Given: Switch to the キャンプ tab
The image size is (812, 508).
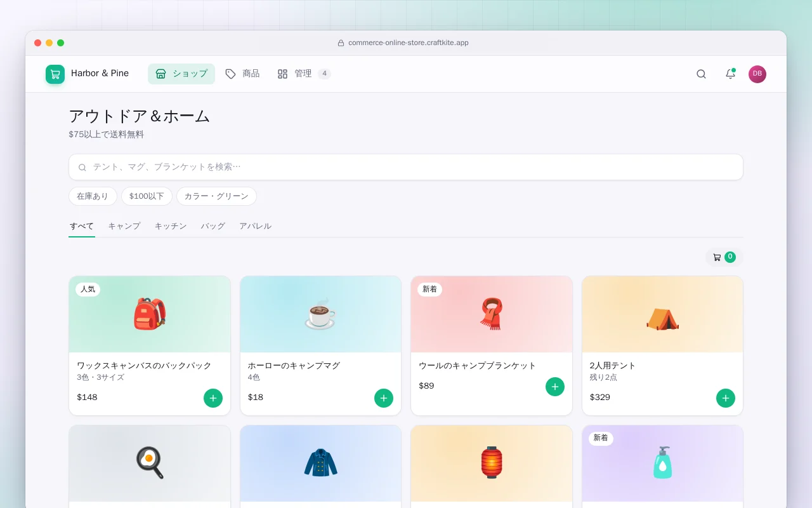Looking at the screenshot, I should coord(124,226).
